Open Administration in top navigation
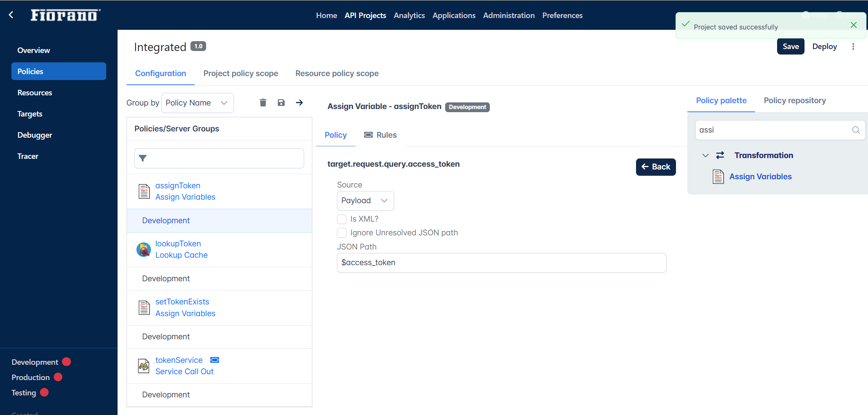 pos(509,15)
